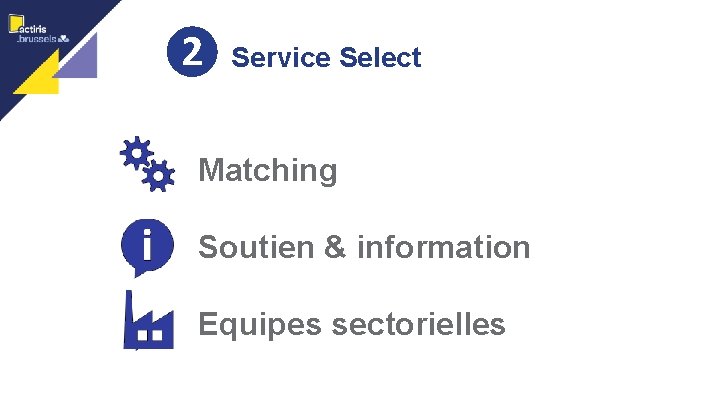Click the factory building icon

(x=146, y=322)
